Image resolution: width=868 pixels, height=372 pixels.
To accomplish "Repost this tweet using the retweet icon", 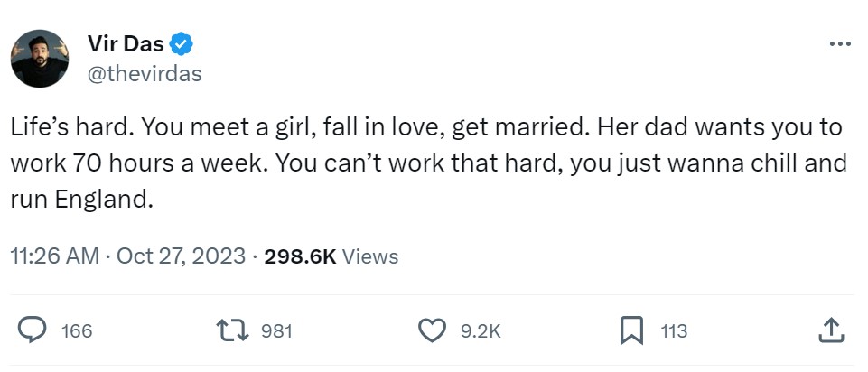I will pos(233,331).
